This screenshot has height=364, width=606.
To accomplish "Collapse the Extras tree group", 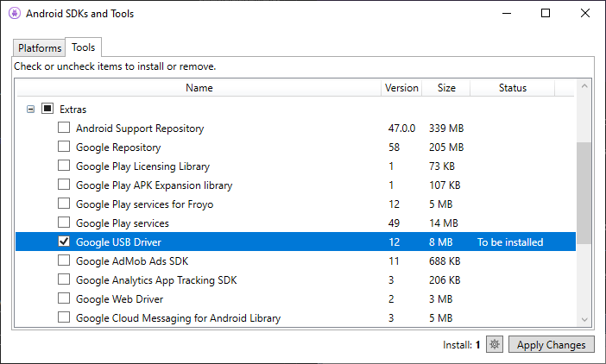I will tap(31, 110).
